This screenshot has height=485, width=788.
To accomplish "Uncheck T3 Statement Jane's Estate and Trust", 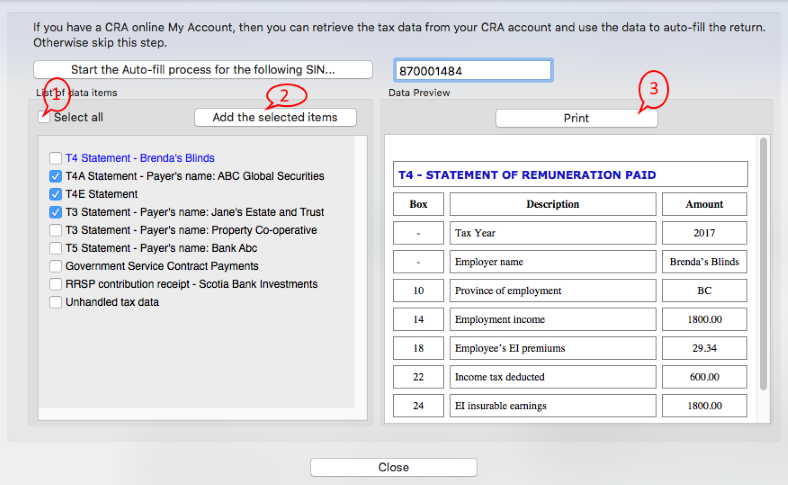I will [x=56, y=212].
